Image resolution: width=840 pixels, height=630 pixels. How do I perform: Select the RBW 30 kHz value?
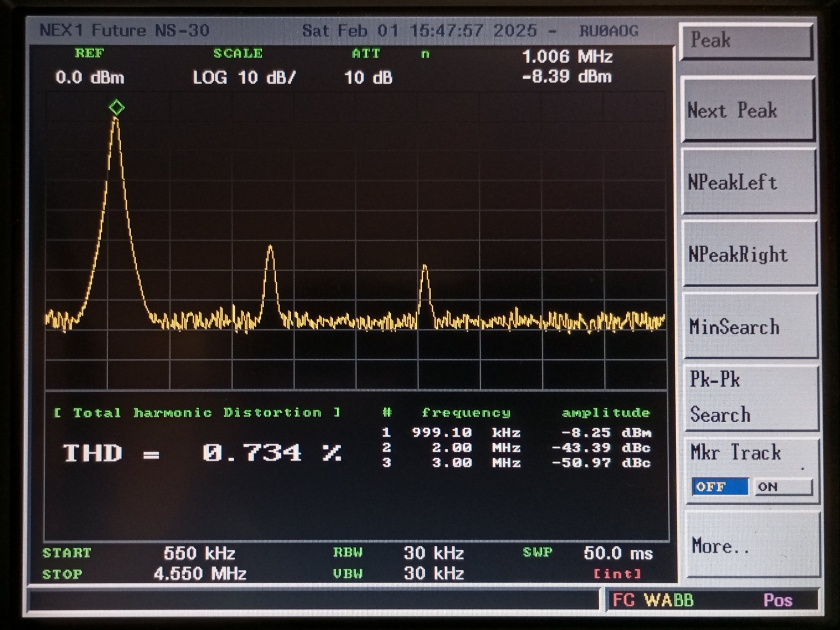[x=434, y=553]
